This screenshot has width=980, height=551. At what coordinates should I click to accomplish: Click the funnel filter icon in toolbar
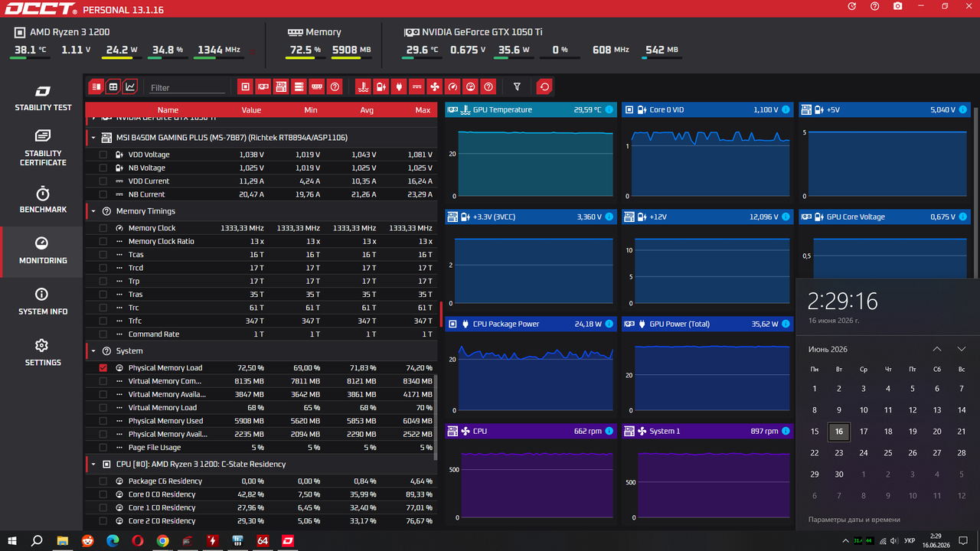pos(518,86)
